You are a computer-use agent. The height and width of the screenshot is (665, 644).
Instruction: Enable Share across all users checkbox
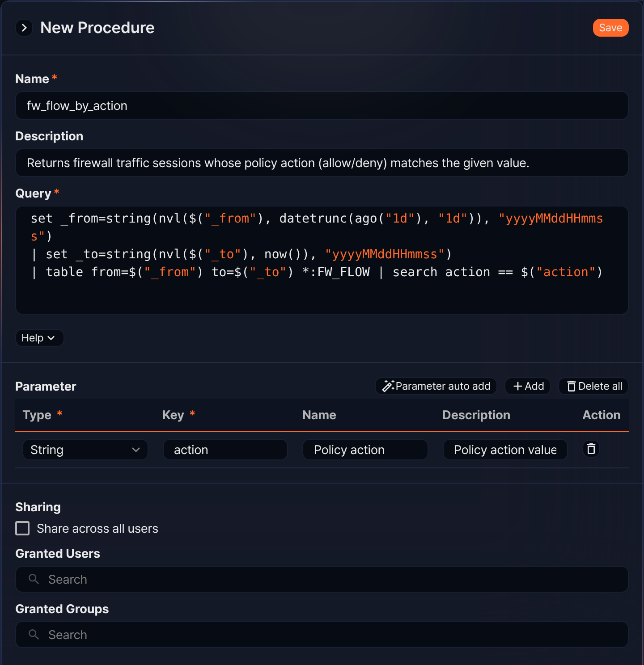click(x=22, y=528)
